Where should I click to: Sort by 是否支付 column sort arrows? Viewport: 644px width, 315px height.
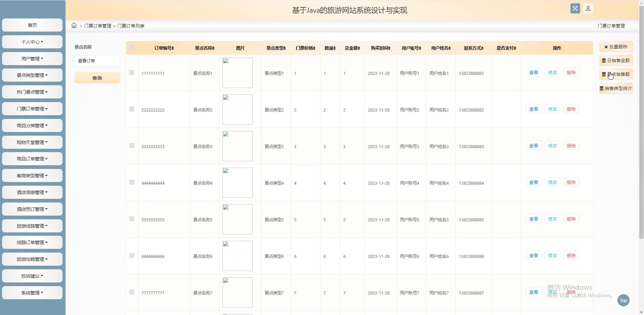coord(515,48)
